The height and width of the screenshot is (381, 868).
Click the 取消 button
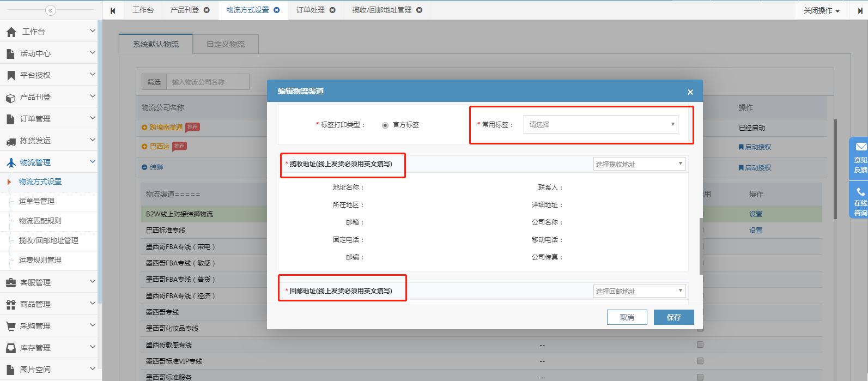(x=627, y=317)
